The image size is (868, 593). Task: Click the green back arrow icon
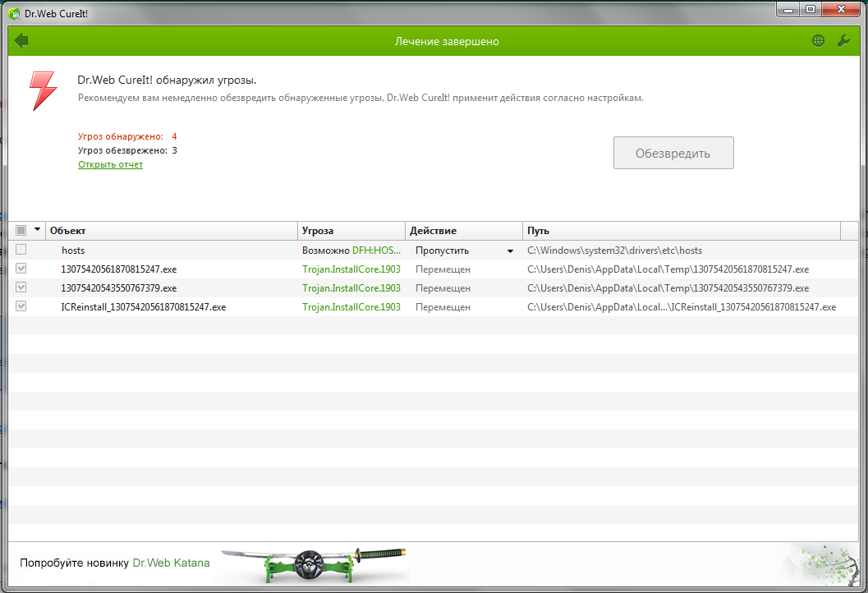point(21,41)
